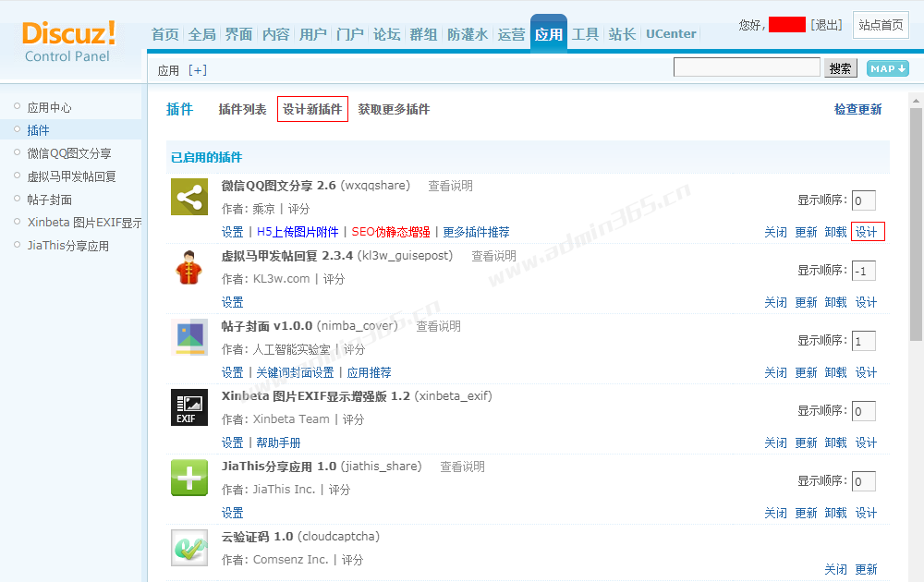Switch to the 获取更多插件 tab
This screenshot has width=924, height=582.
(394, 109)
